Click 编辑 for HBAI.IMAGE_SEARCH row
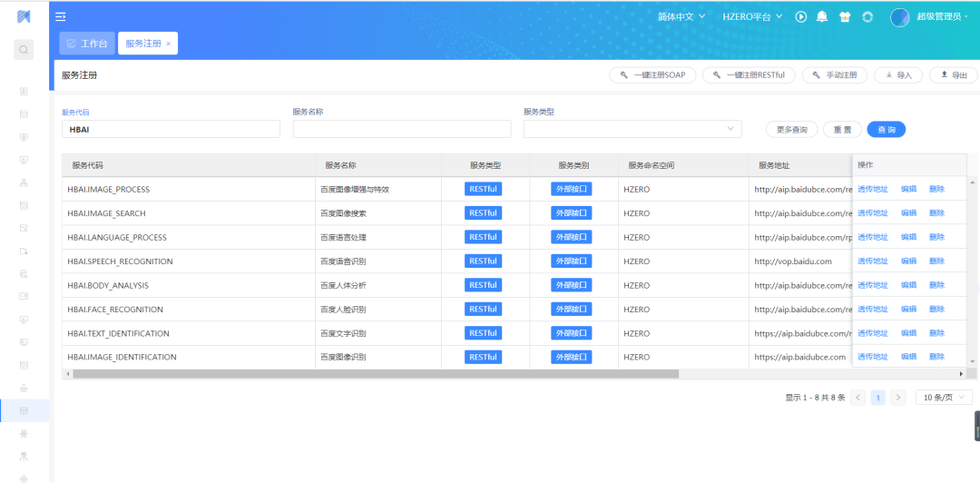 (x=908, y=213)
